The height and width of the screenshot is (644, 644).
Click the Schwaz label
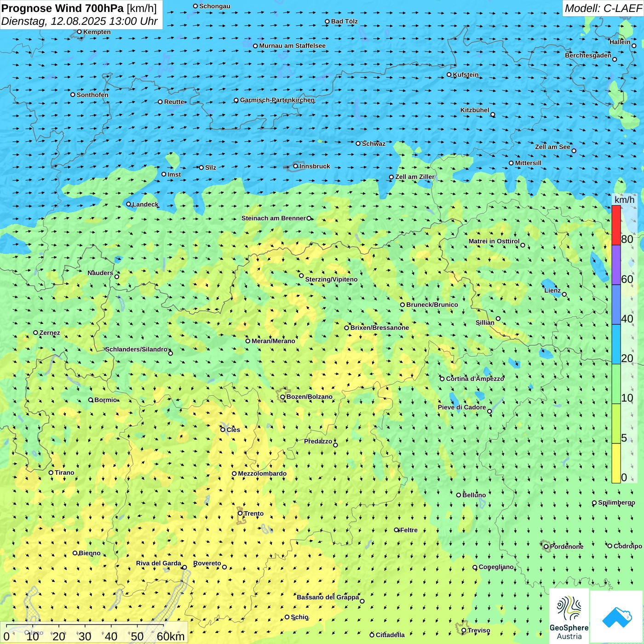tap(374, 144)
